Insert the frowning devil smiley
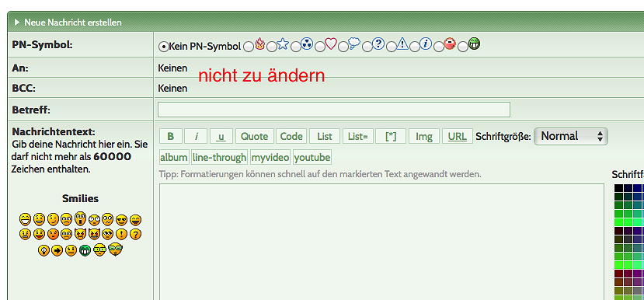Image resolution: width=644 pixels, height=300 pixels. point(81,234)
